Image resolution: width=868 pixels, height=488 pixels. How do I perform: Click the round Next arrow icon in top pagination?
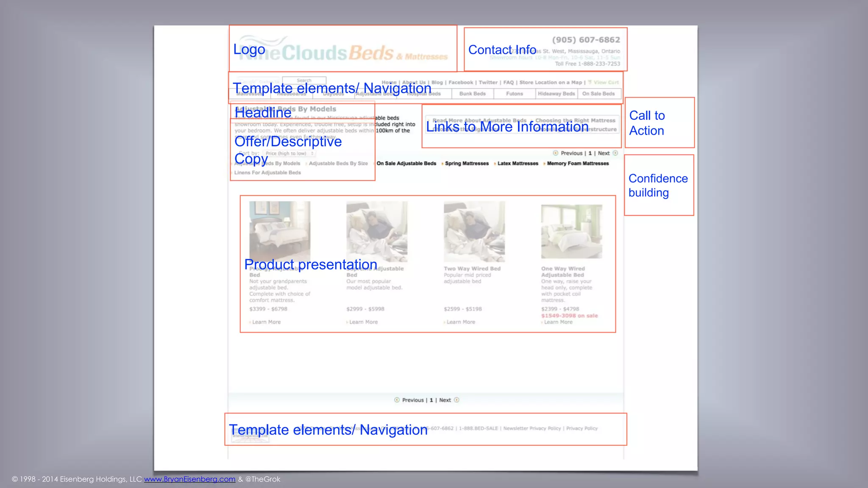[615, 153]
